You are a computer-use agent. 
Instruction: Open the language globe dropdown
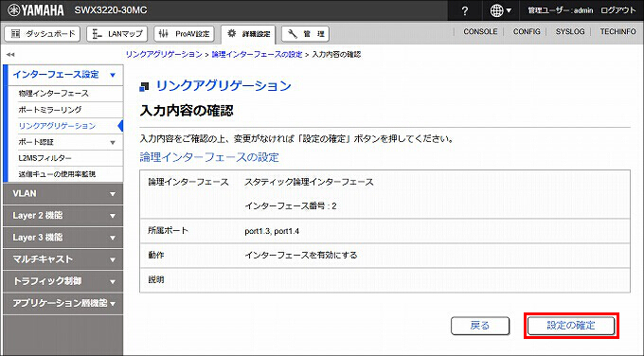point(501,10)
